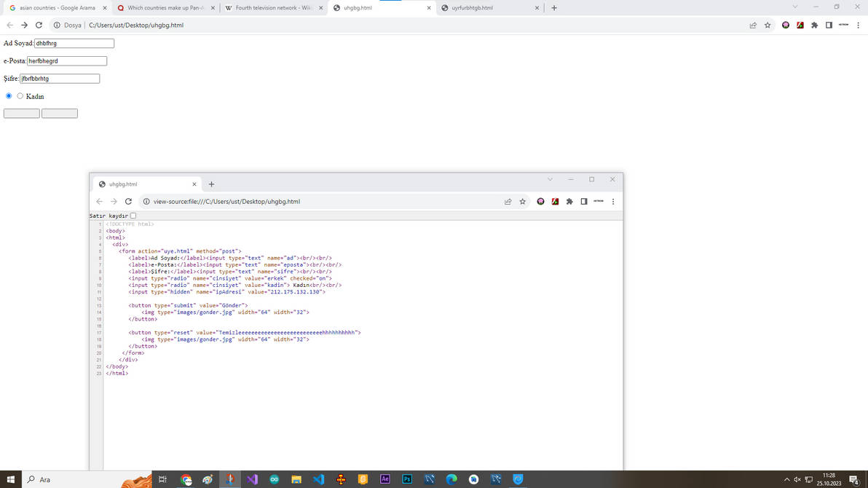868x488 pixels.
Task: Click source line containing form action="uye.html"
Action: 180,251
